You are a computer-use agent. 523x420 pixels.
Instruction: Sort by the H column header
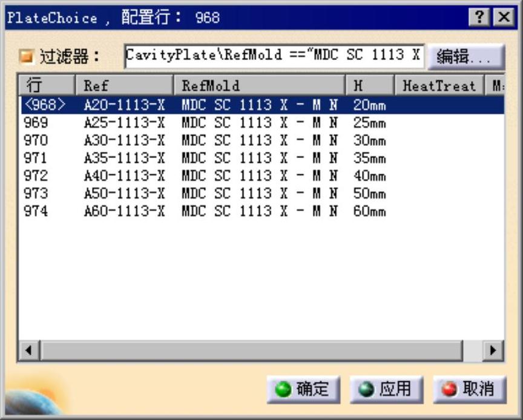(370, 85)
